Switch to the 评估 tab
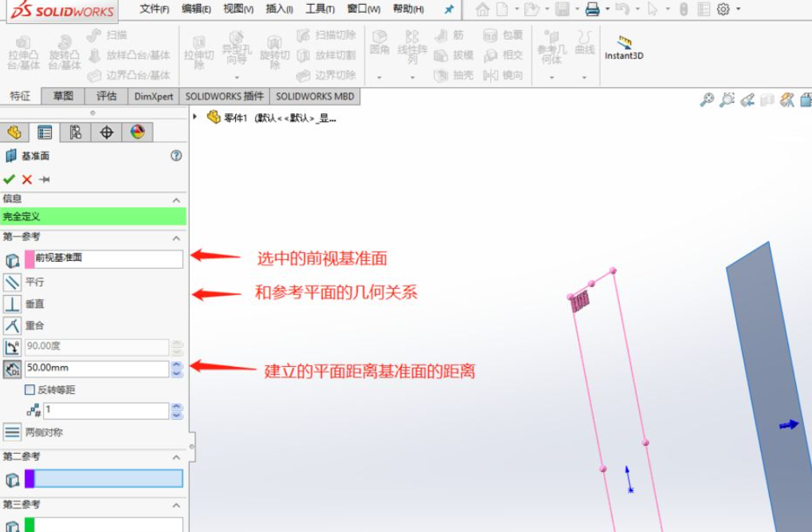This screenshot has width=812, height=532. (x=106, y=96)
